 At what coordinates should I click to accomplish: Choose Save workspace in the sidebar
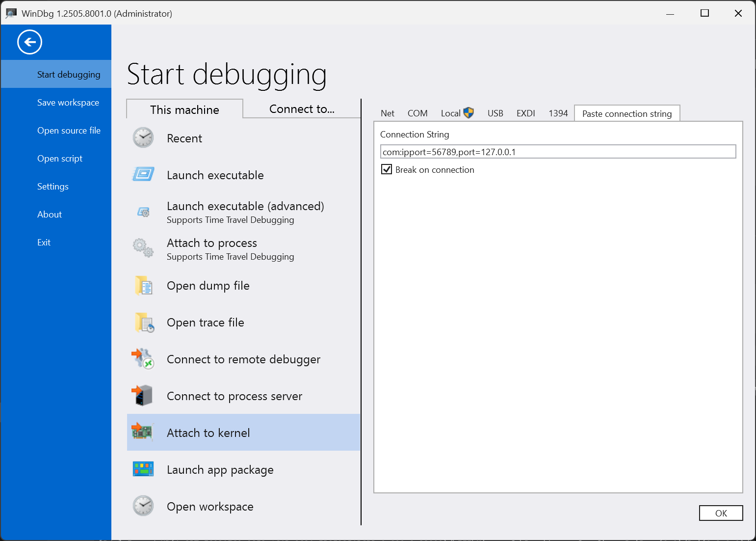(x=56, y=102)
